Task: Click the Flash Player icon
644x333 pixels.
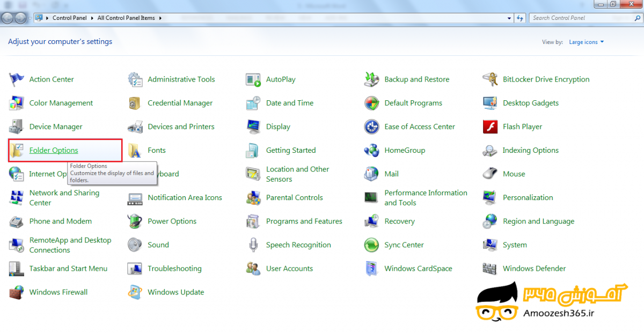Action: click(x=489, y=127)
